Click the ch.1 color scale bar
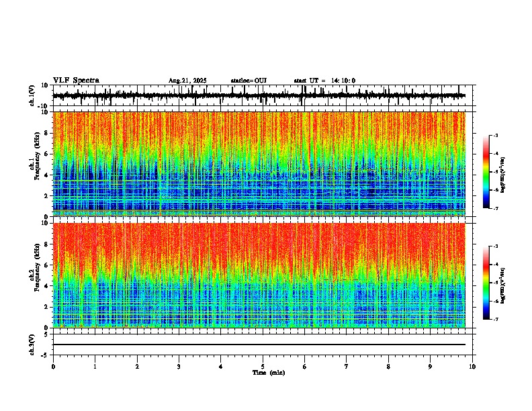Image resolution: width=532 pixels, height=411 pixels. click(x=486, y=172)
